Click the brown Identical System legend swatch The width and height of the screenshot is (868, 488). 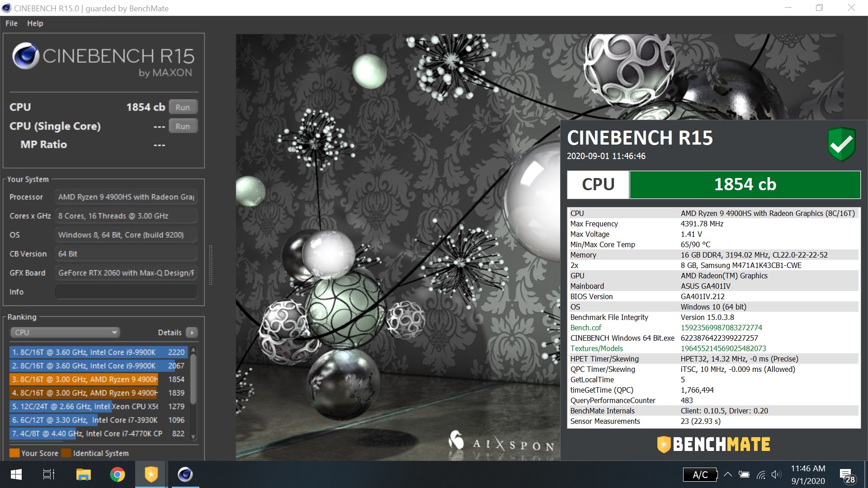coord(66,453)
